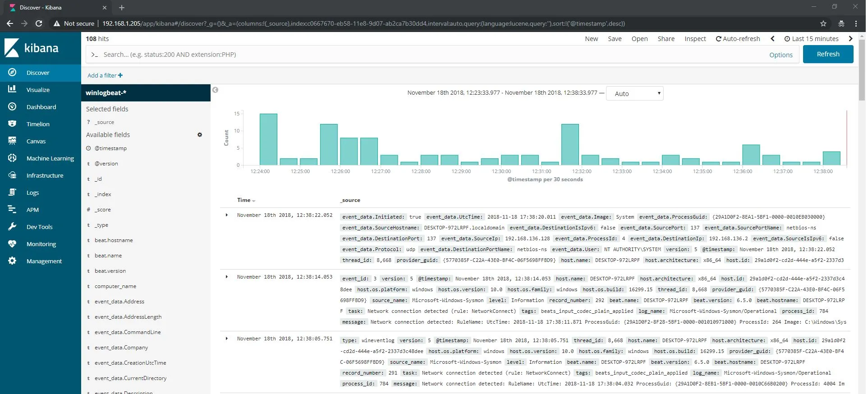Open the Monitoring heartbeat icon
Screen dimensions: 868x394
(x=12, y=243)
